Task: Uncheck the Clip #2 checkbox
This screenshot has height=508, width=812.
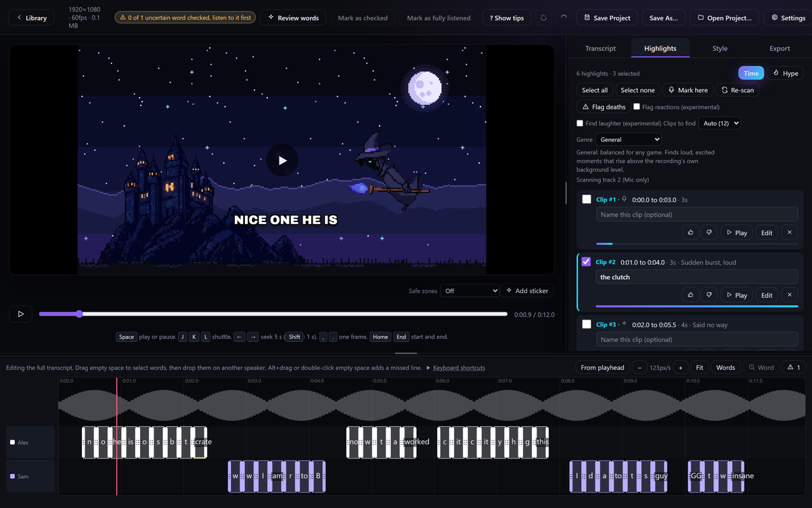Action: click(x=587, y=261)
